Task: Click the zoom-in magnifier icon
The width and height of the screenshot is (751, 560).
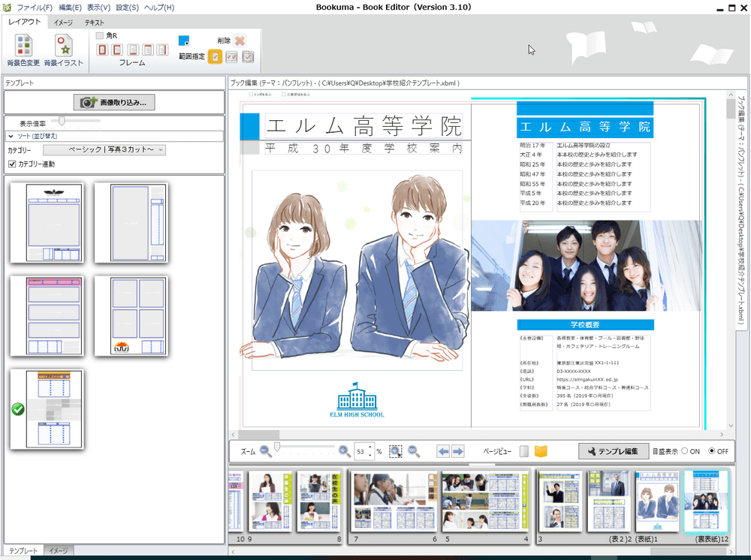Action: click(x=344, y=451)
